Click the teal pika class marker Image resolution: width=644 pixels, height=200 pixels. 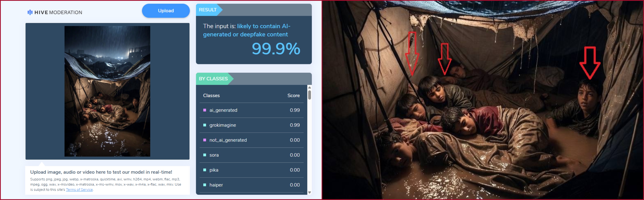204,170
